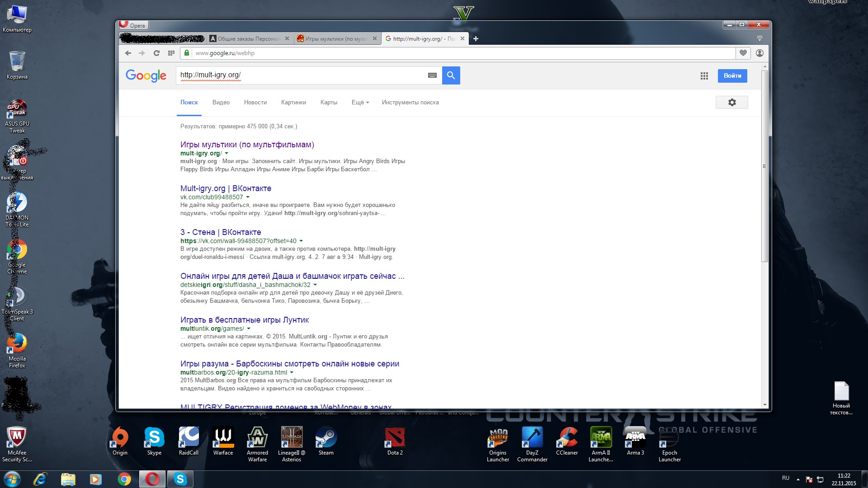
Task: Open the Speed Dial grid icon
Action: click(171, 53)
